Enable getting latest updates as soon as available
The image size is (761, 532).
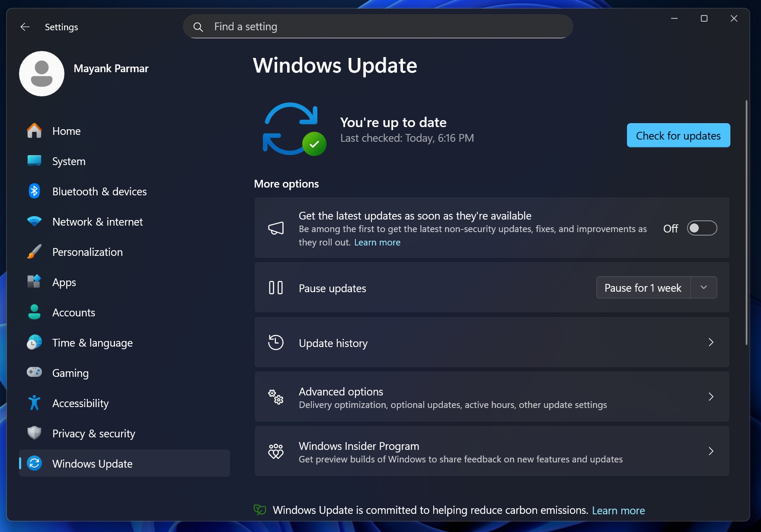701,228
